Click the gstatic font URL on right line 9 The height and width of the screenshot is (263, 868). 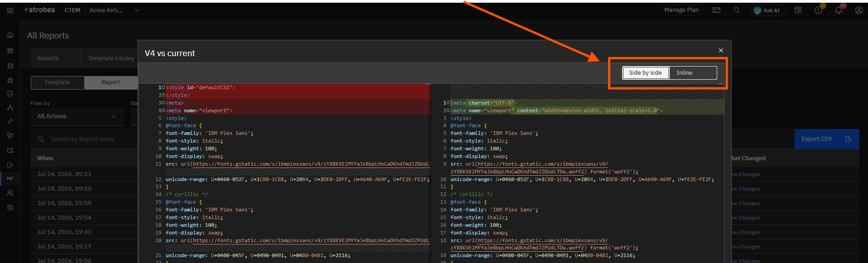(x=543, y=164)
